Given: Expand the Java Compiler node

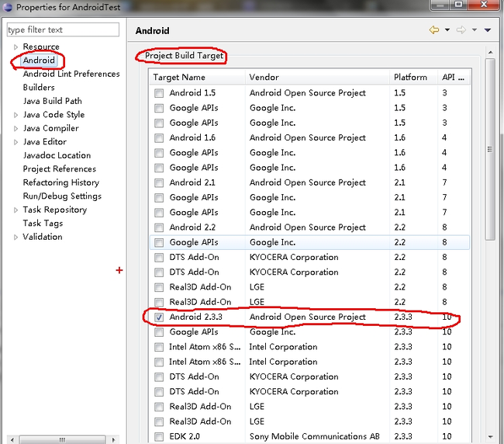Looking at the screenshot, I should [16, 128].
